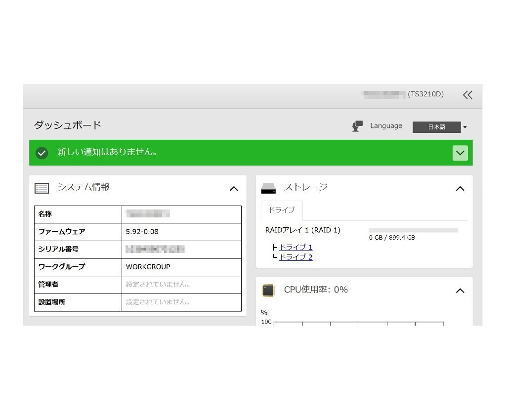Click the (TS3210D) model name

point(425,94)
